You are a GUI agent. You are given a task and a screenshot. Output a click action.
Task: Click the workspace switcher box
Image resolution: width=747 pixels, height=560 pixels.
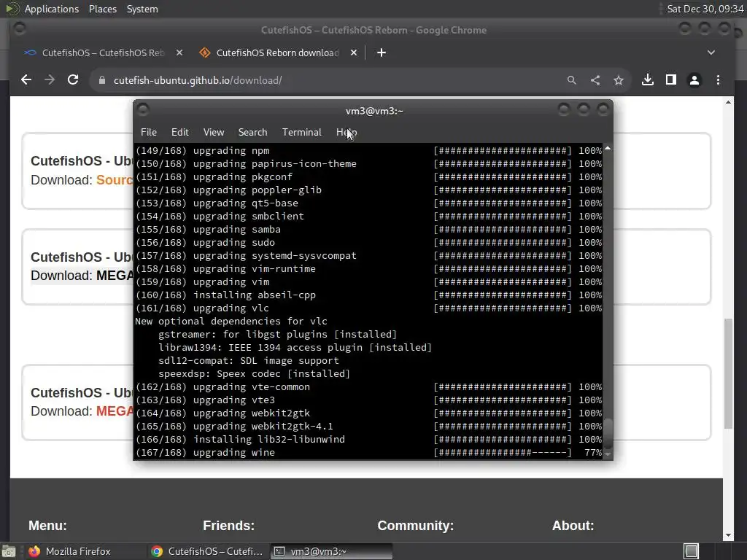click(691, 551)
